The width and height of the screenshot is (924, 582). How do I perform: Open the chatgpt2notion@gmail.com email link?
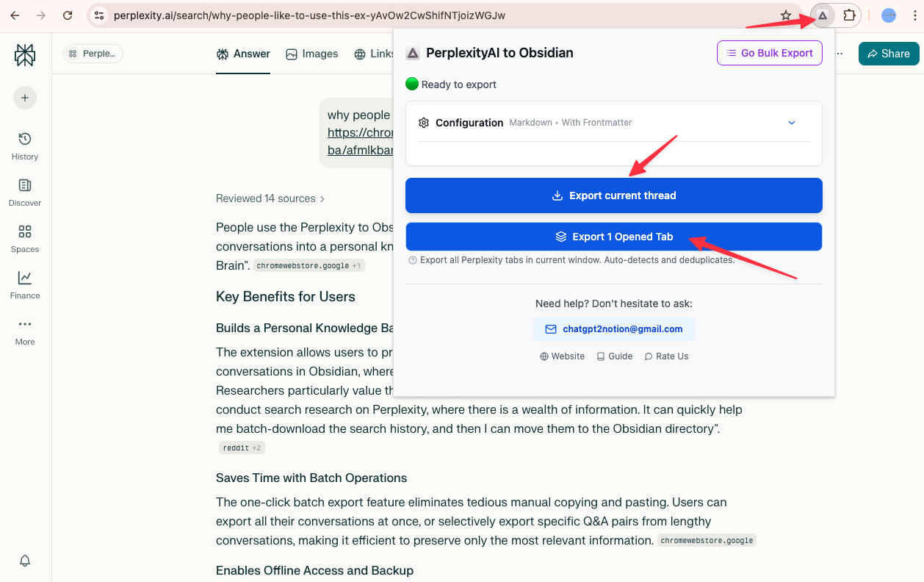click(x=614, y=329)
